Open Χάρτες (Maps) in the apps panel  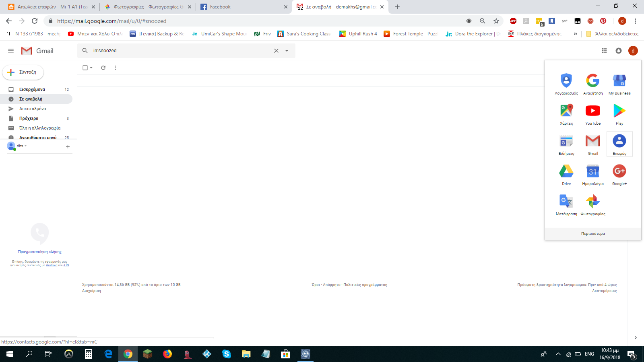point(566,114)
